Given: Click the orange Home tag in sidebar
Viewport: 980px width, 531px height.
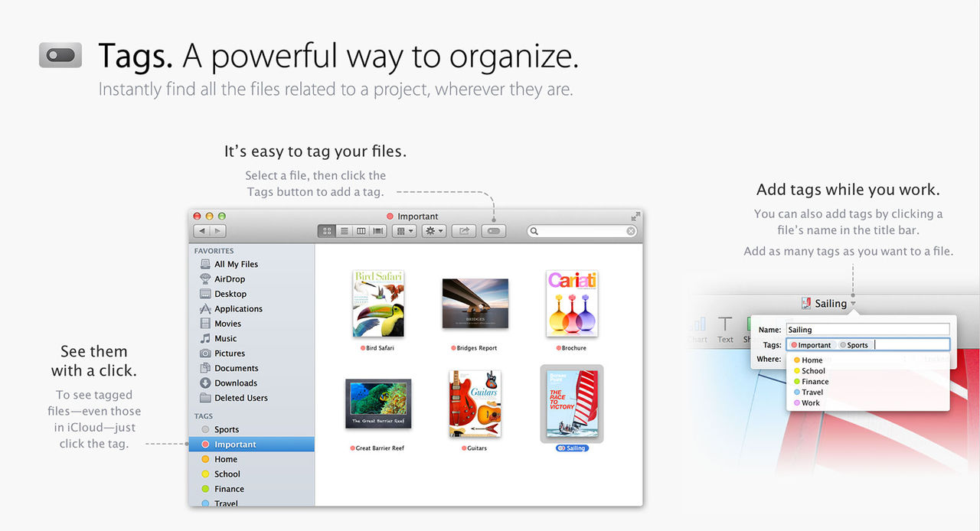Looking at the screenshot, I should (225, 460).
